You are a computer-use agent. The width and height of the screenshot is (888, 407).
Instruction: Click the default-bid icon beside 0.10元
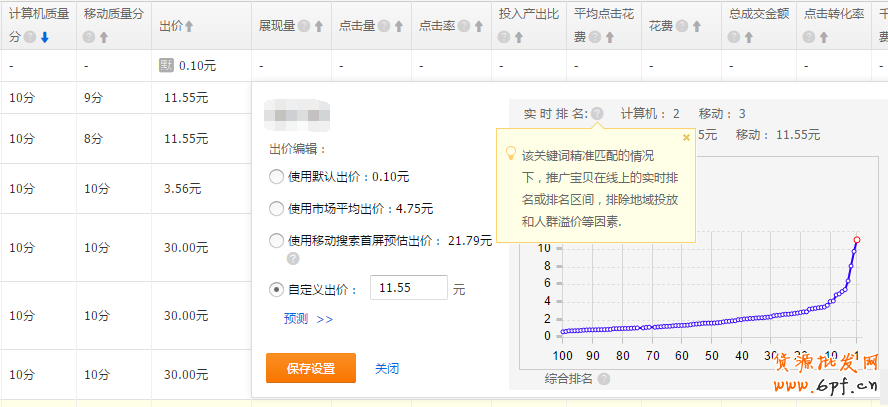[x=167, y=65]
